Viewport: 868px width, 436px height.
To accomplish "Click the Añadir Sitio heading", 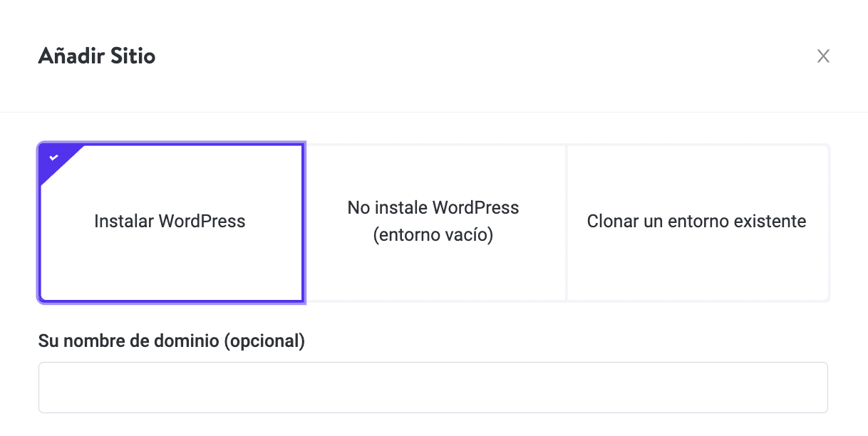I will [97, 56].
